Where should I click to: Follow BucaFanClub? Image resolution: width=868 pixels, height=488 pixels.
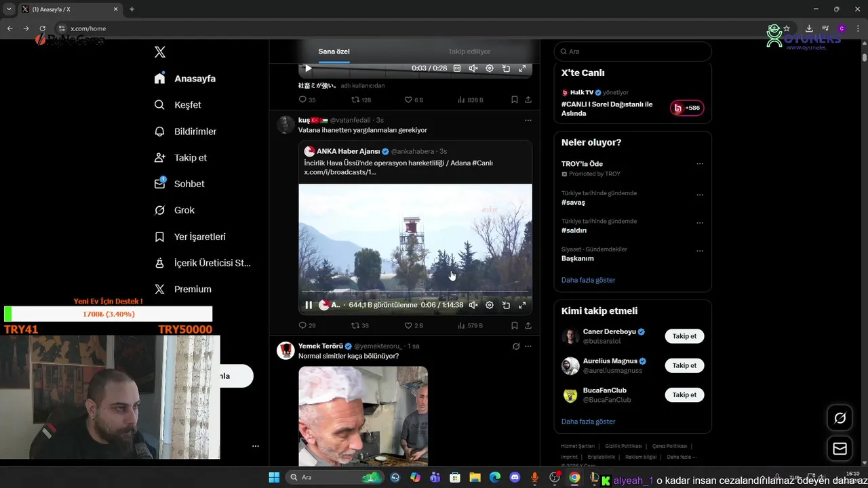point(684,394)
